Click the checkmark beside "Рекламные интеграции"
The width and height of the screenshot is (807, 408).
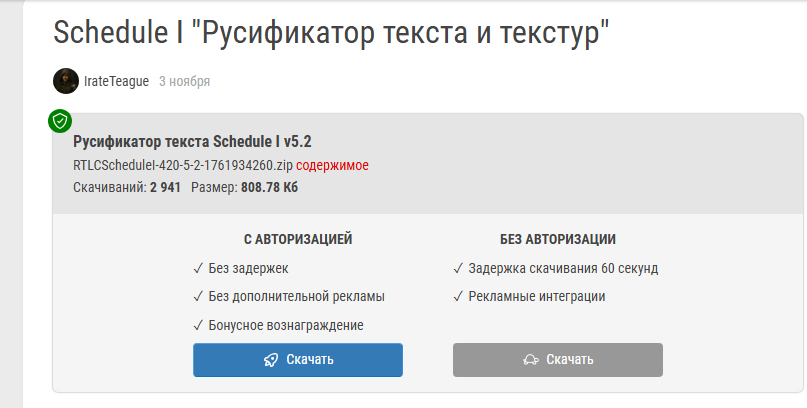[x=458, y=297]
